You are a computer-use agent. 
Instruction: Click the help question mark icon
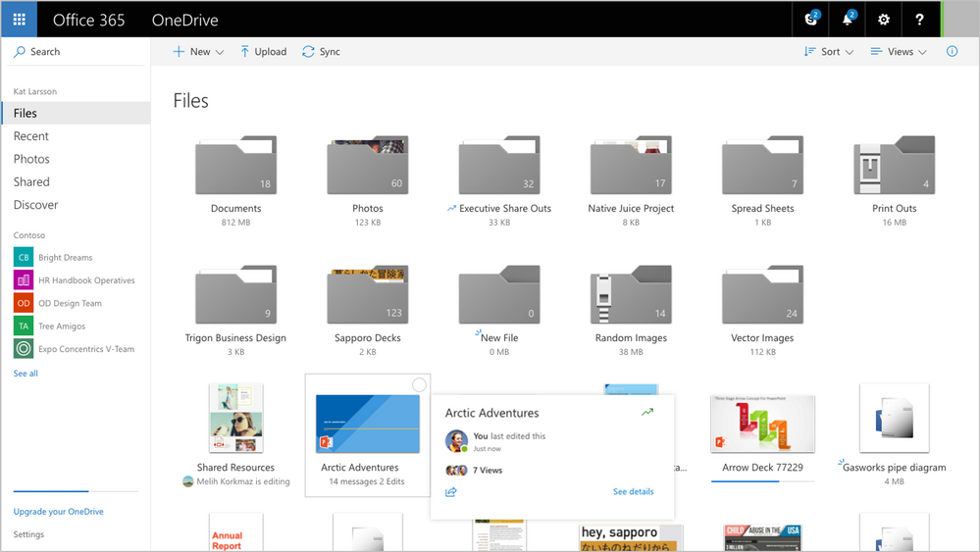[x=919, y=20]
